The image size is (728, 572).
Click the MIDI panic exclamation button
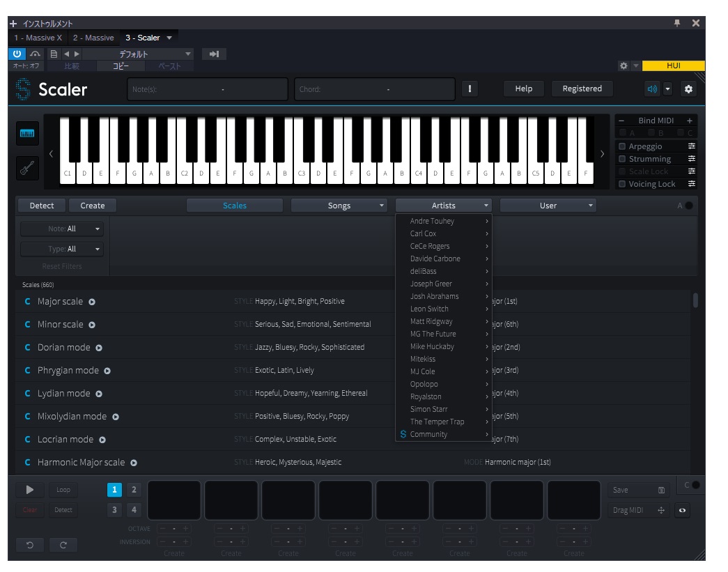pyautogui.click(x=470, y=88)
